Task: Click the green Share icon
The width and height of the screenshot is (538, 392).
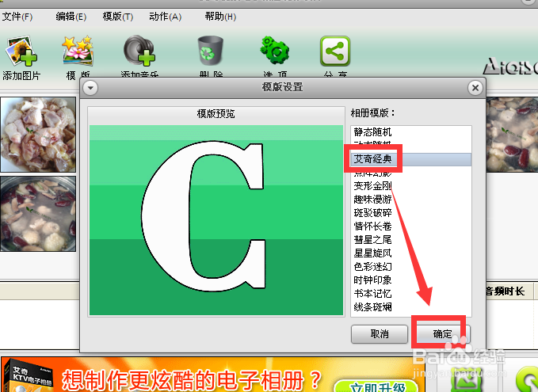Action: pyautogui.click(x=335, y=51)
